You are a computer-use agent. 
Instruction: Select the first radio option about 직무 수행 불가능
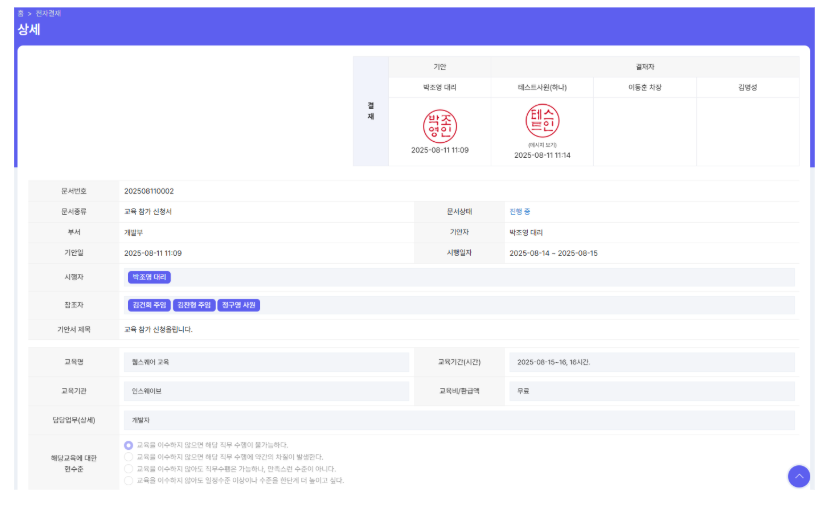(129, 445)
